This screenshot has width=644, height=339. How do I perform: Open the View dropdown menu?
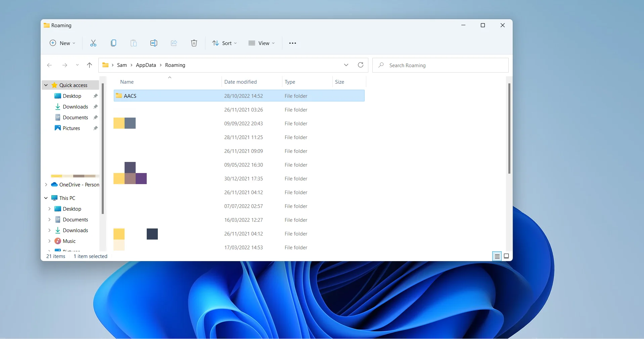[262, 43]
